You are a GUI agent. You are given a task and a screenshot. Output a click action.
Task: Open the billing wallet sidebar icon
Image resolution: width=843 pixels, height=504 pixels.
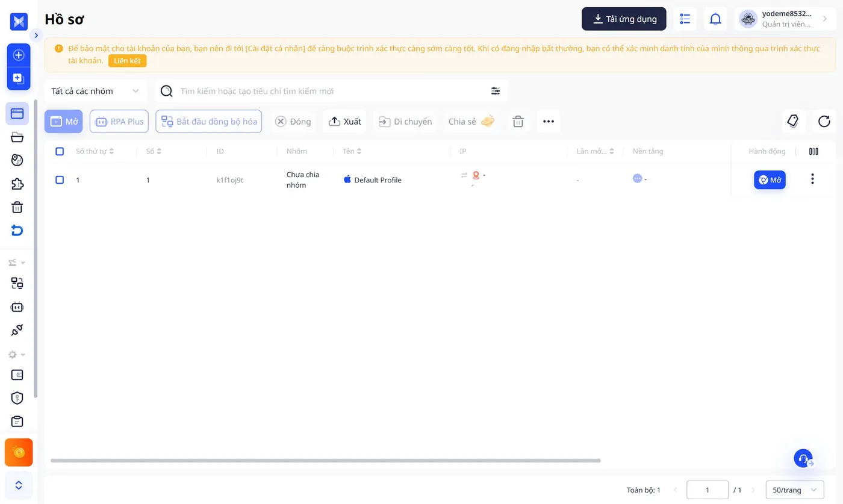tap(17, 375)
